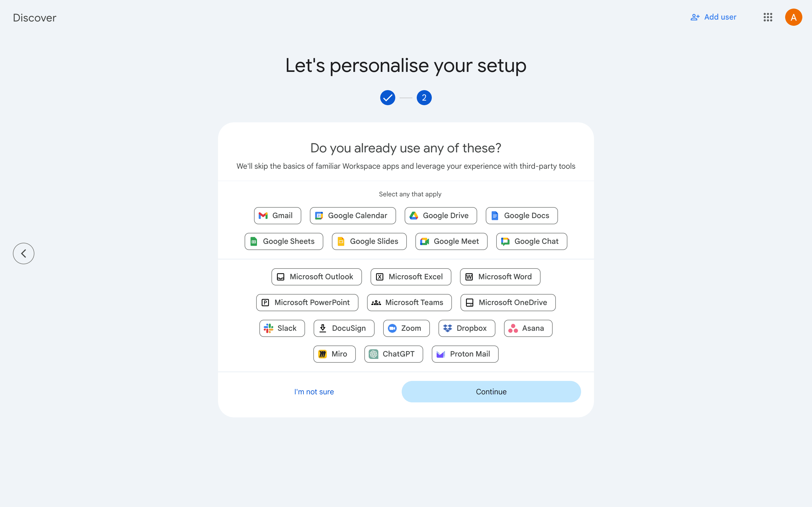This screenshot has height=507, width=812.
Task: Toggle the Google Drive chip
Action: [x=441, y=216]
